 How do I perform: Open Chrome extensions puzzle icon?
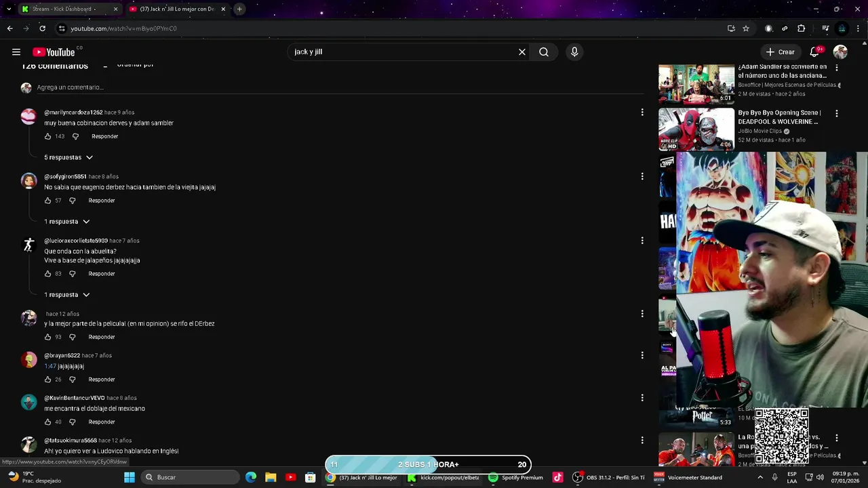[802, 28]
